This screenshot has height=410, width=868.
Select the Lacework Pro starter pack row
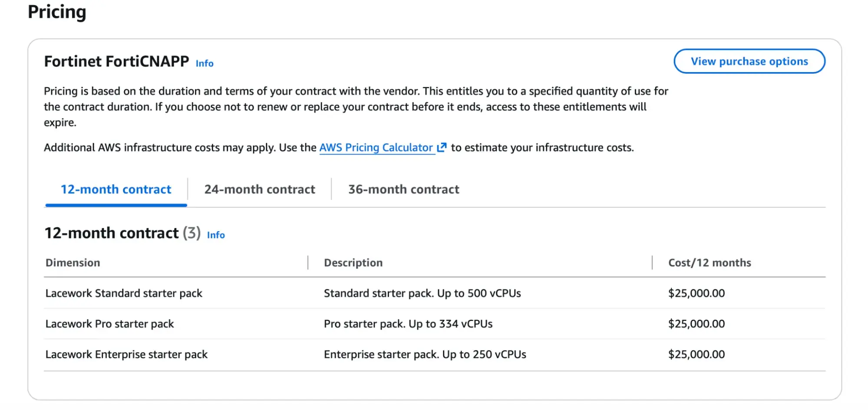pos(435,324)
